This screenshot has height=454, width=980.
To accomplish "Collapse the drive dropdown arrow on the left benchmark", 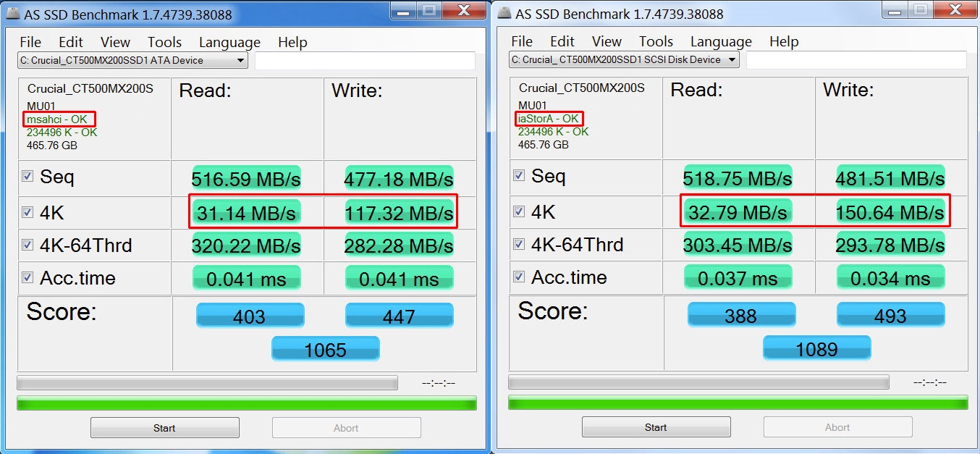I will (x=241, y=60).
